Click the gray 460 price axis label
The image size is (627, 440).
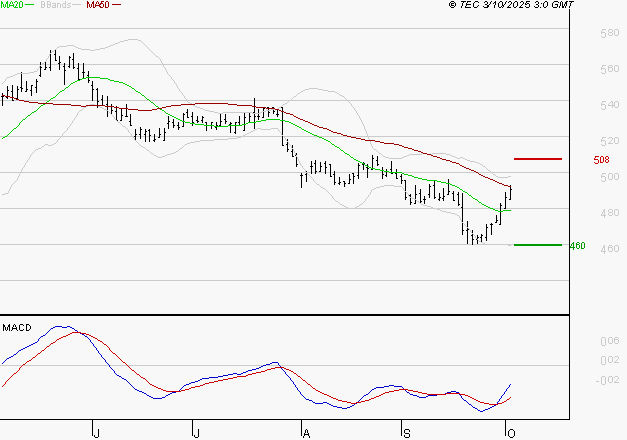coord(610,249)
